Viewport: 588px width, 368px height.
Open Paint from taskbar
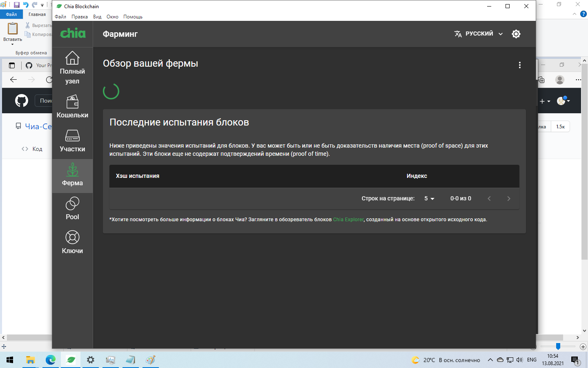pos(151,360)
